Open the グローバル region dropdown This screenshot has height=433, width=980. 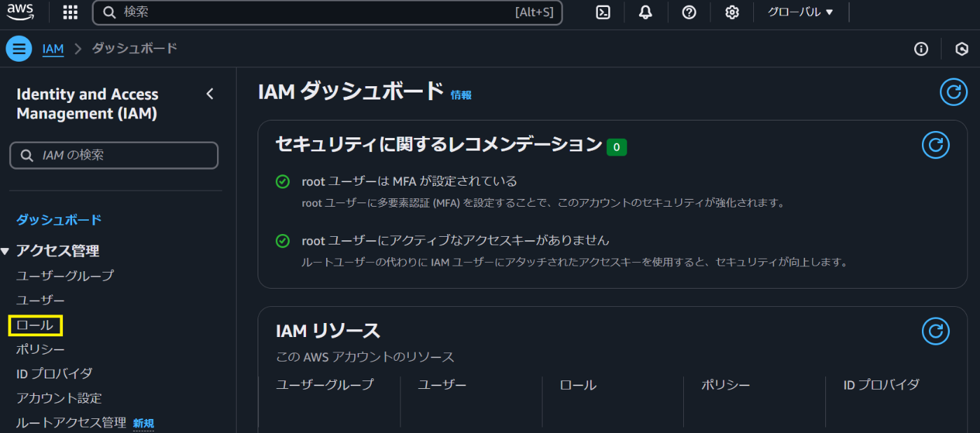tap(800, 12)
